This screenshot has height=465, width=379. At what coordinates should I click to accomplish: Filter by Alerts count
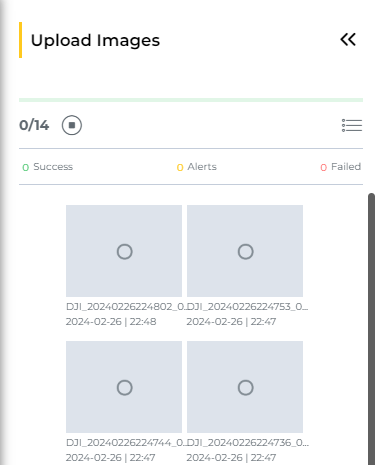[197, 167]
